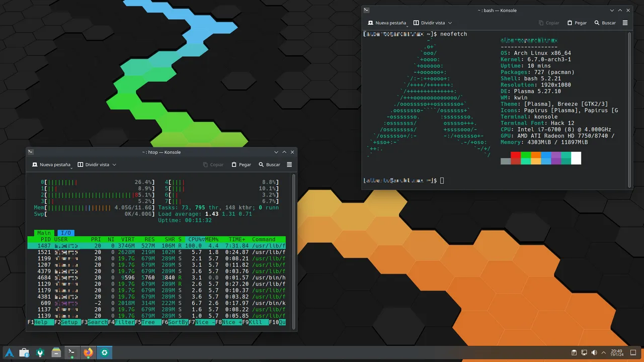Sort htop by the RES column header
644x362 pixels.
[150, 239]
